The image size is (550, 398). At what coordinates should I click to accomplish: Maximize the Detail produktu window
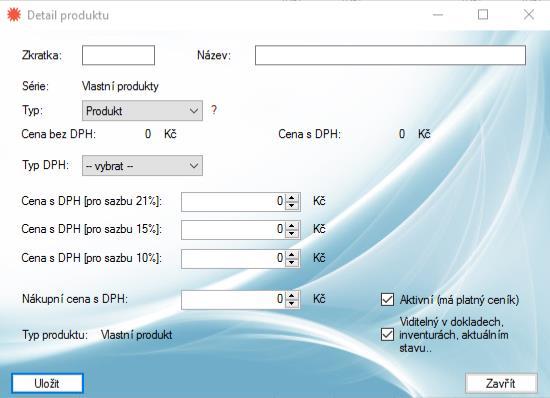click(x=483, y=15)
